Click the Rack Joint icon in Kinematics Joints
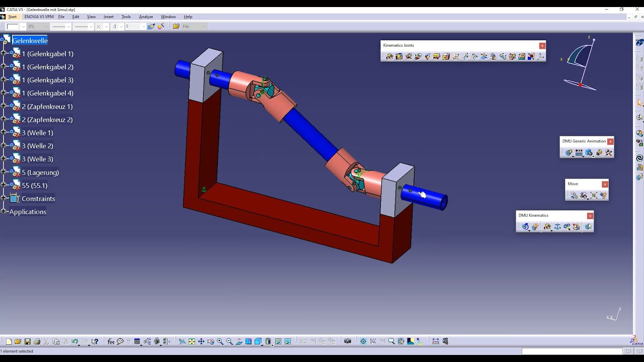The height and width of the screenshot is (362, 644). click(522, 56)
